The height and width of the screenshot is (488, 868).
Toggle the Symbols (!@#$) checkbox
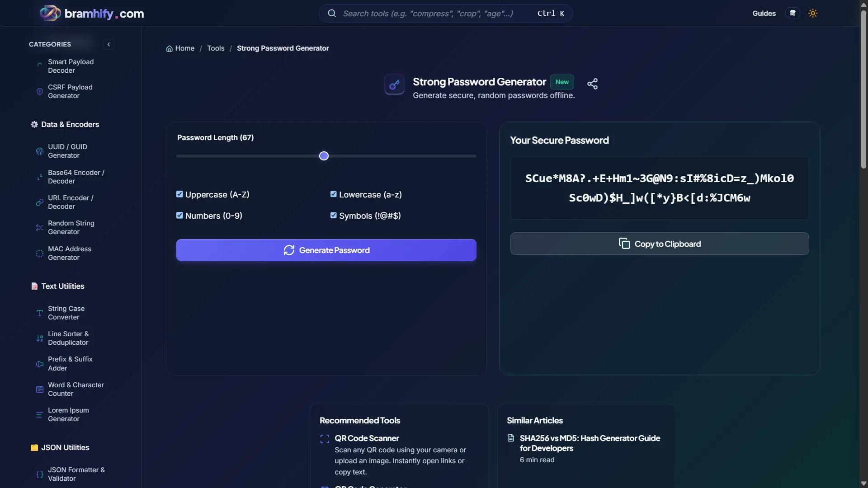(x=334, y=215)
